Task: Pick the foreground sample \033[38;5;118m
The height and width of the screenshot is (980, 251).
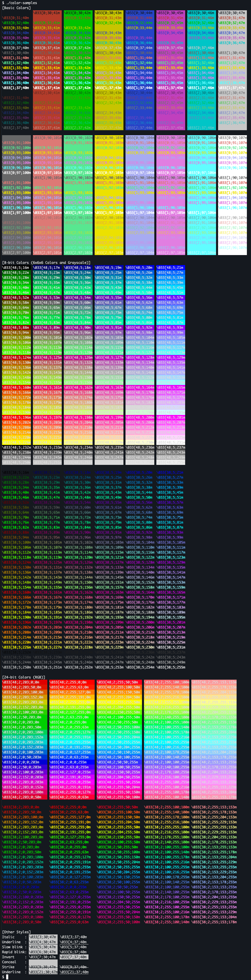Action: [16, 557]
